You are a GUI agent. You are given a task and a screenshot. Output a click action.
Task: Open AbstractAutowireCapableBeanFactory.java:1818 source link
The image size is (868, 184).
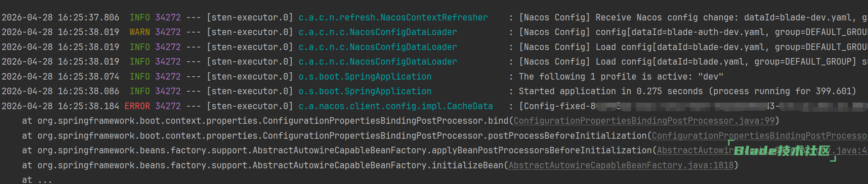pyautogui.click(x=621, y=165)
